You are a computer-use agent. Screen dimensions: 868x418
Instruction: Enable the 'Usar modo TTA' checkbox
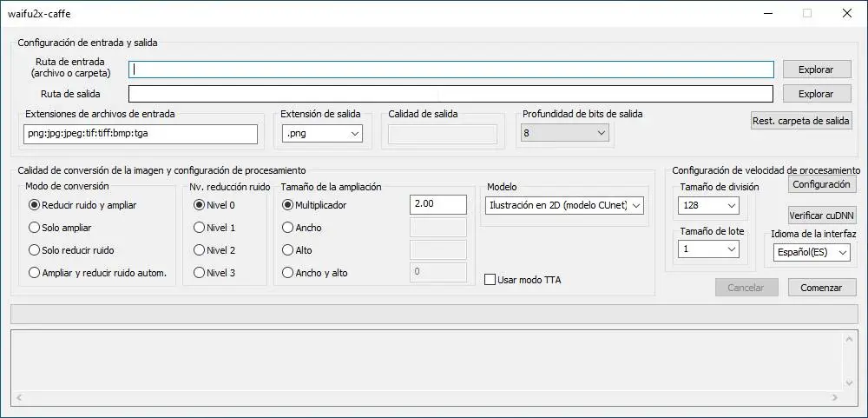pyautogui.click(x=523, y=280)
